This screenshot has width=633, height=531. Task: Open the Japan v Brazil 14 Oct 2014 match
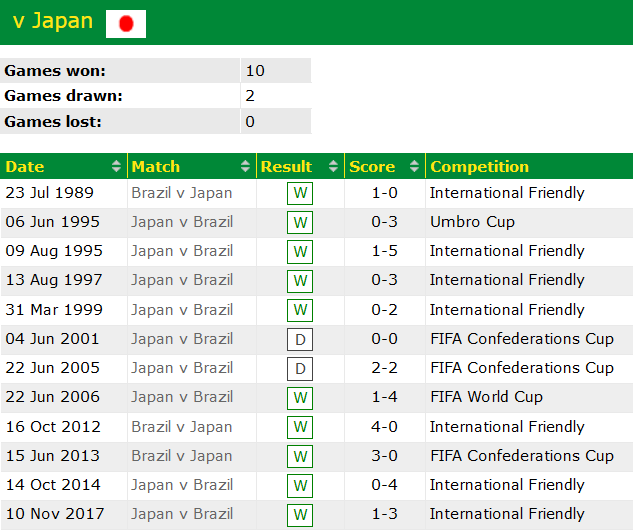point(182,485)
